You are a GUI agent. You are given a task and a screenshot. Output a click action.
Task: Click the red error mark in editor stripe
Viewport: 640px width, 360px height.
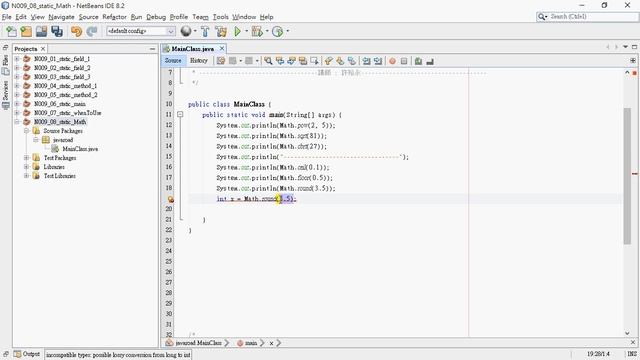point(635,174)
